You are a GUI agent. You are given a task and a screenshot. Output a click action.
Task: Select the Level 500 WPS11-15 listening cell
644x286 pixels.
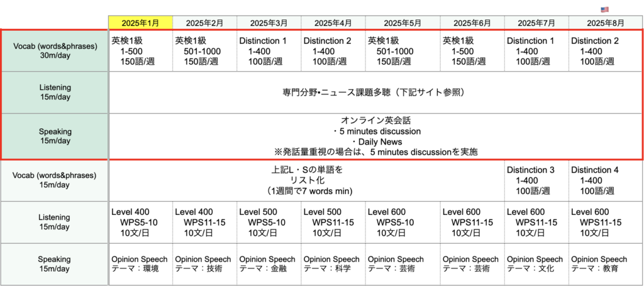[x=333, y=223]
